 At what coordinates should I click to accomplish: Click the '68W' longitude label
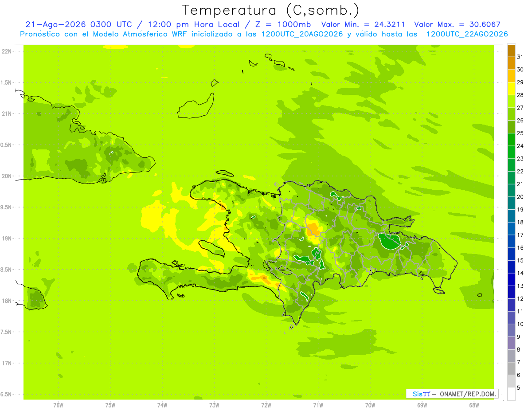pos(473,405)
